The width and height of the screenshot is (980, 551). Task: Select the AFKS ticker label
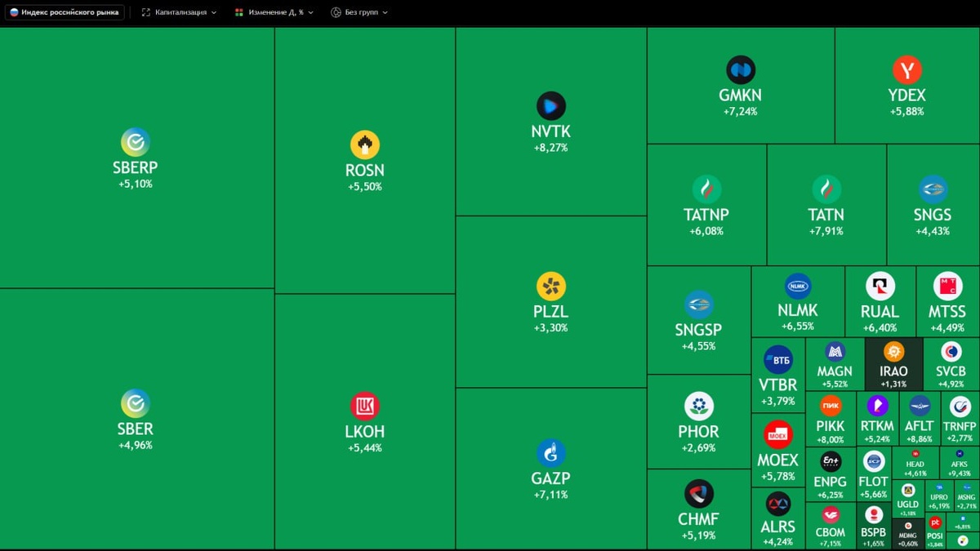[960, 464]
